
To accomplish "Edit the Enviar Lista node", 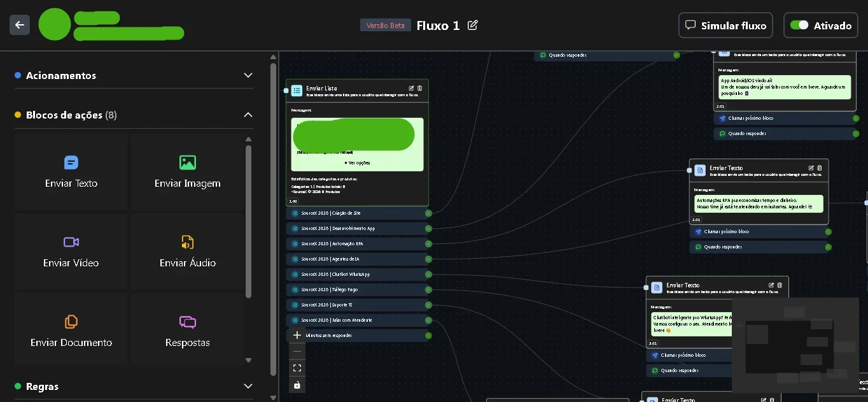I will point(411,89).
